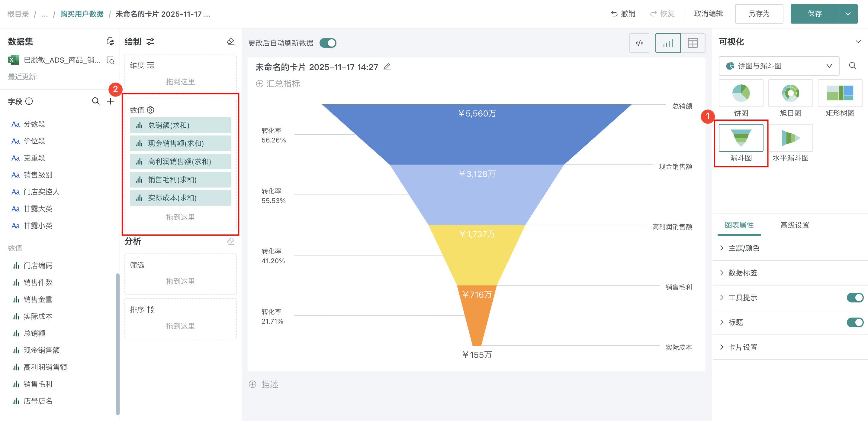Choose the sunburst chart thumbnail
The height and width of the screenshot is (421, 868).
790,93
